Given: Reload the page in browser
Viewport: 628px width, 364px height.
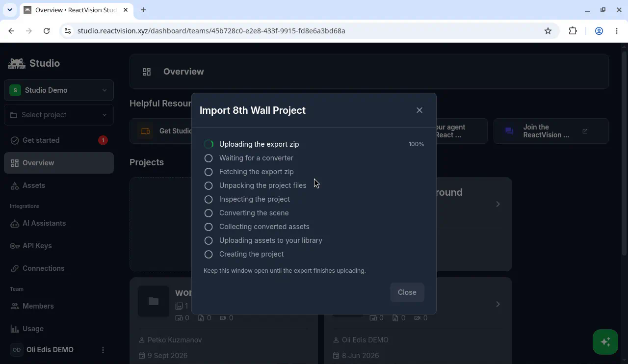Looking at the screenshot, I should pyautogui.click(x=47, y=31).
